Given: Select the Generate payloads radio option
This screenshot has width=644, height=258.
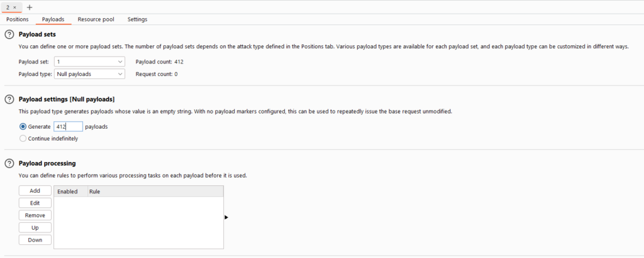Looking at the screenshot, I should (x=23, y=127).
